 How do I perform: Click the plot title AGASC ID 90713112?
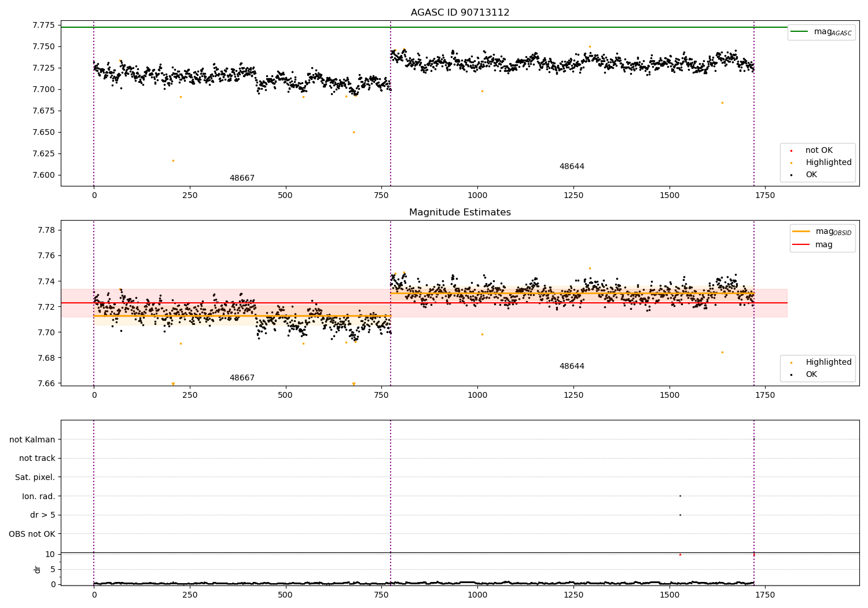(x=460, y=13)
